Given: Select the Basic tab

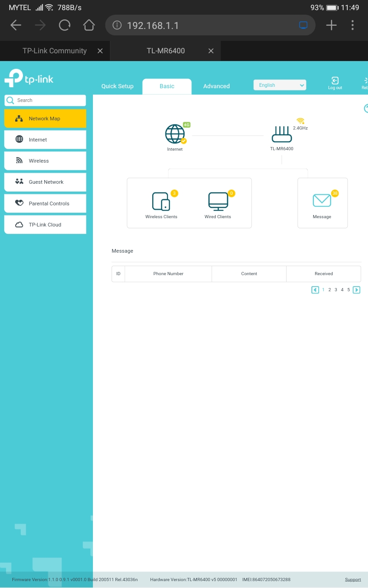Looking at the screenshot, I should [x=167, y=86].
